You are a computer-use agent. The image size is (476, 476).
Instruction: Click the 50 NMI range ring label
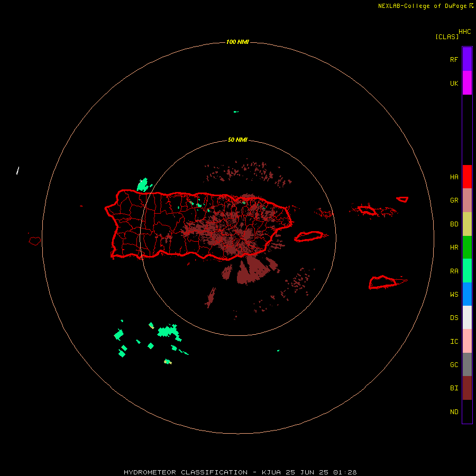click(237, 140)
